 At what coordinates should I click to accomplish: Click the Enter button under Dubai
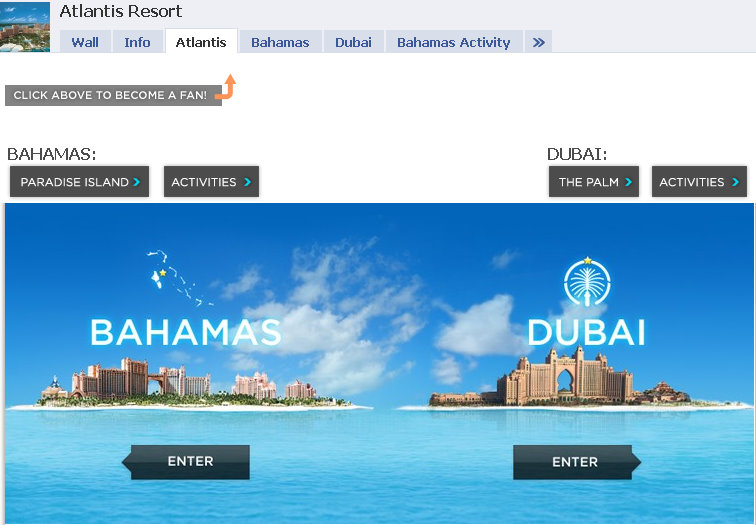pyautogui.click(x=577, y=462)
